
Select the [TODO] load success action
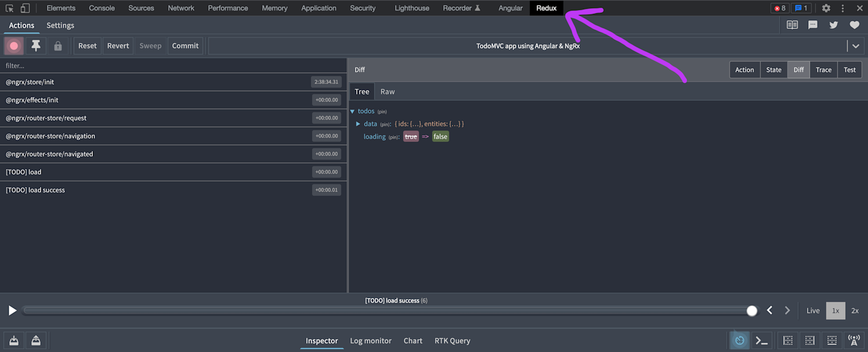click(x=173, y=190)
